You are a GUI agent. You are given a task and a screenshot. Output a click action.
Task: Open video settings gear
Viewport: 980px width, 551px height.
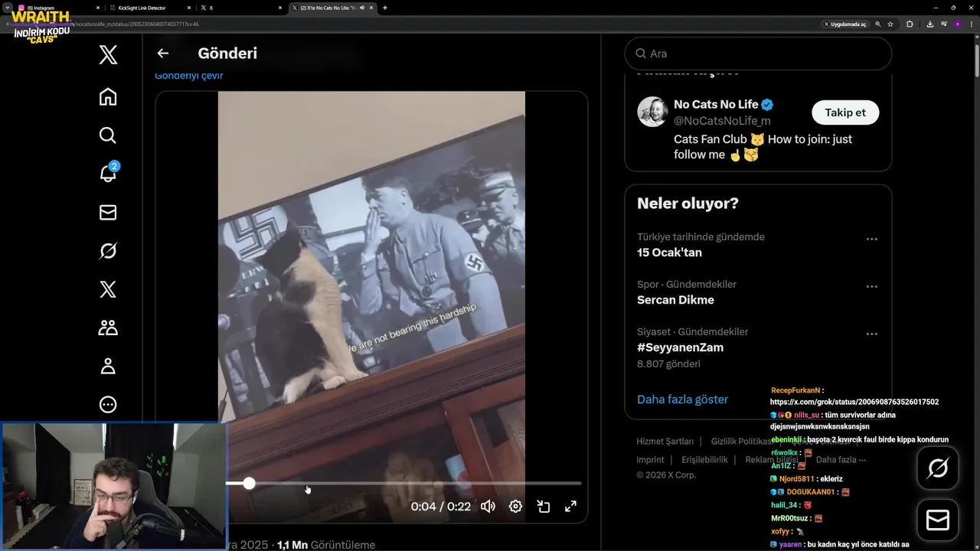click(515, 507)
